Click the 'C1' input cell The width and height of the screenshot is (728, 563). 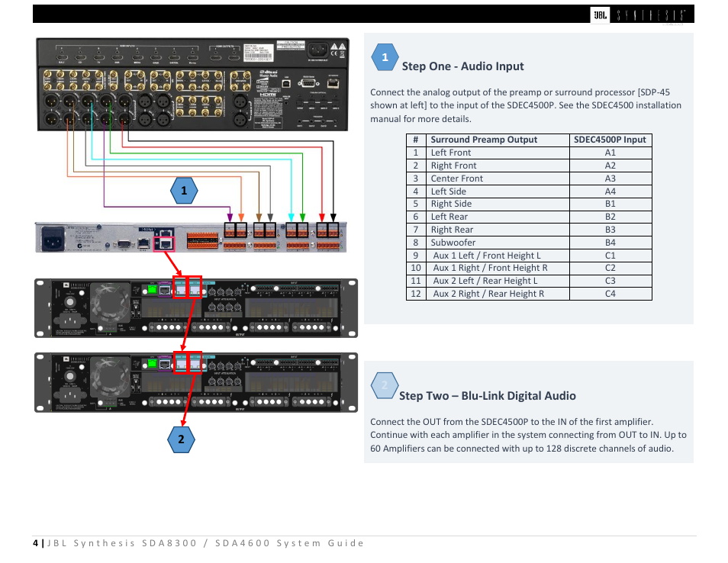pos(610,256)
